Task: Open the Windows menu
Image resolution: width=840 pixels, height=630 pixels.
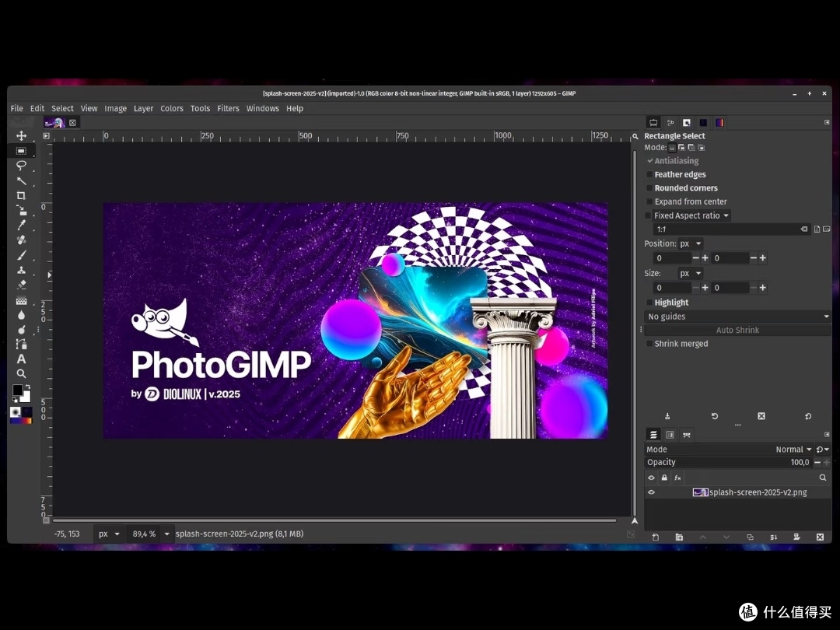Action: point(263,108)
